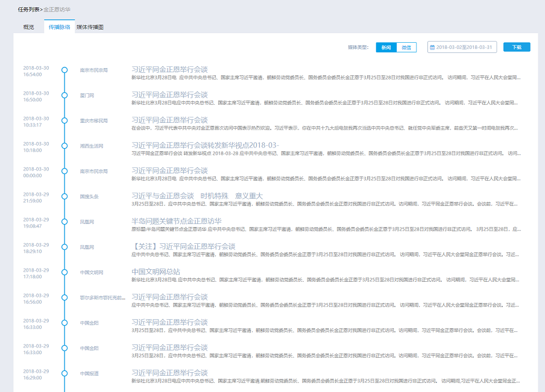Click timeline node for 2018-03-30 16:54:00
The width and height of the screenshot is (545, 392).
[x=65, y=70]
